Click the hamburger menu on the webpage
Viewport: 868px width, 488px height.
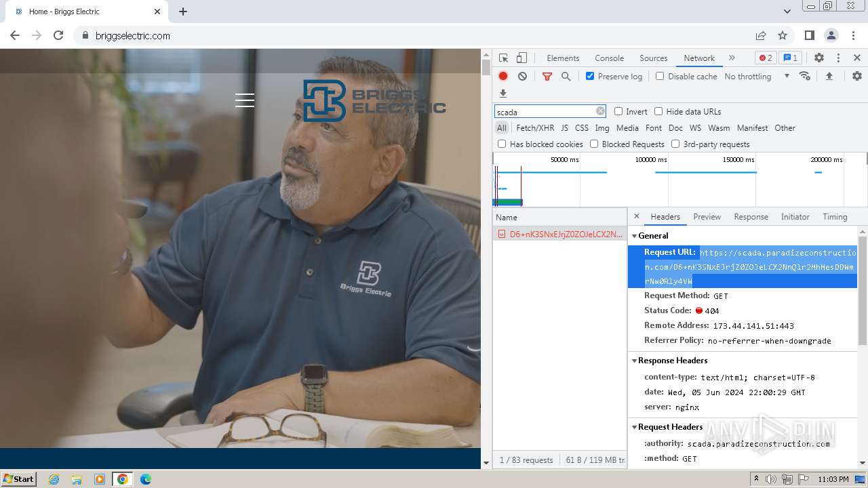[245, 100]
